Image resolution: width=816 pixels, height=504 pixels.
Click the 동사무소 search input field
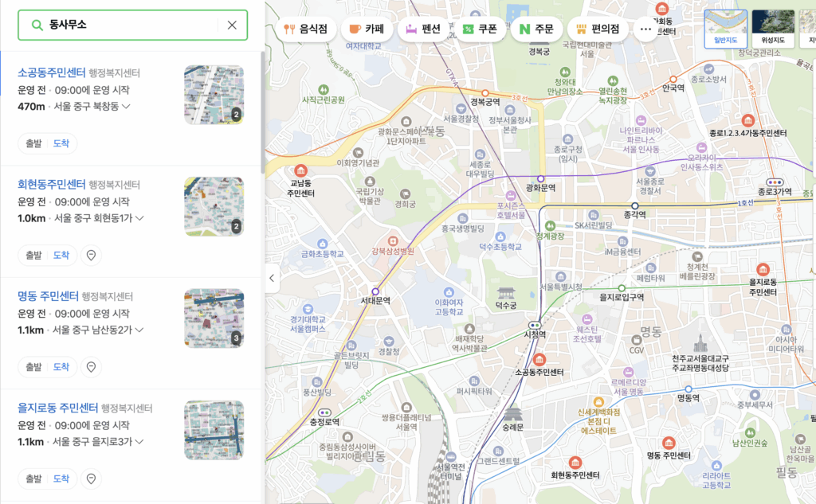click(132, 25)
